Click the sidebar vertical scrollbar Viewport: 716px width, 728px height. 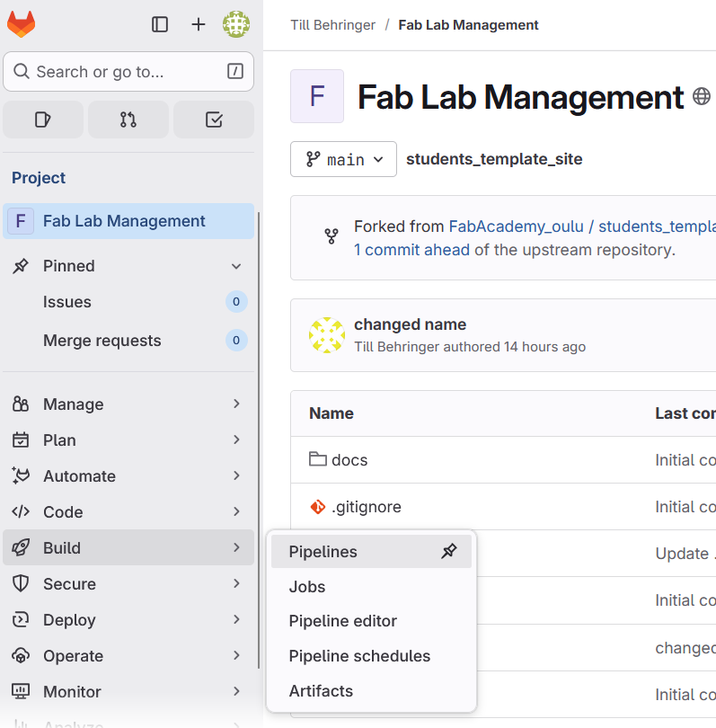click(259, 440)
